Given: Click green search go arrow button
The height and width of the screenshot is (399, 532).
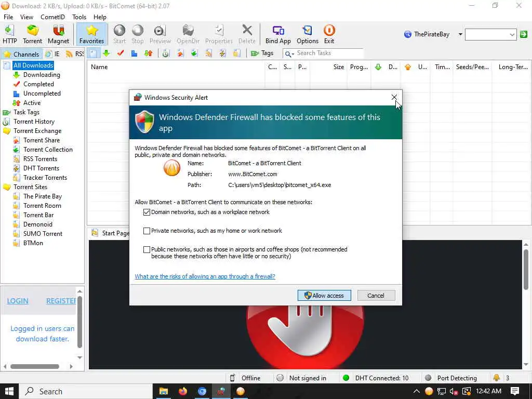Looking at the screenshot, I should click(524, 34).
